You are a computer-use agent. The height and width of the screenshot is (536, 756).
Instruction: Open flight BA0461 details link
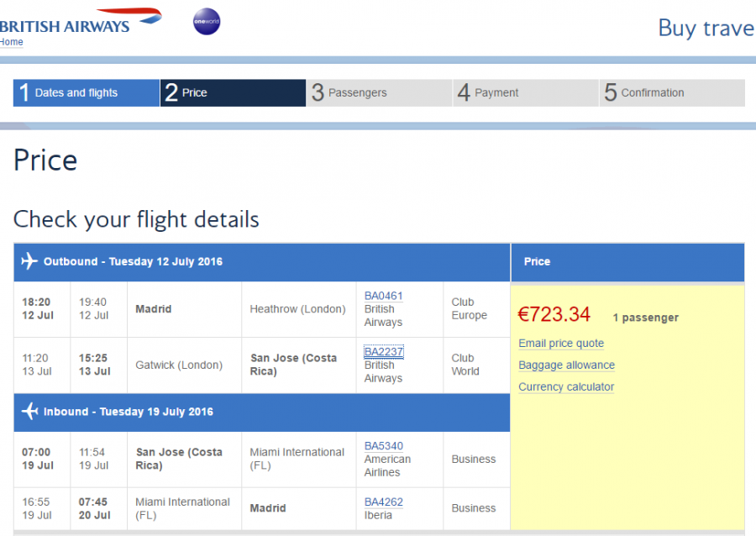pyautogui.click(x=384, y=296)
